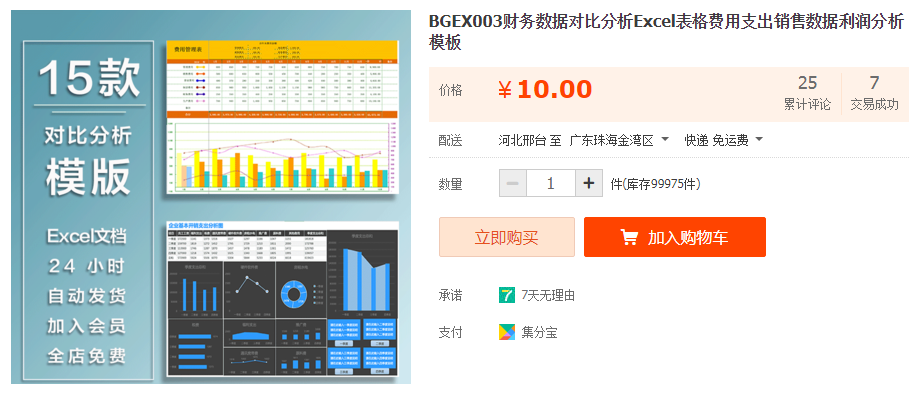Open destination dropdown 广东珠海金湾区
The image size is (920, 407).
620,140
